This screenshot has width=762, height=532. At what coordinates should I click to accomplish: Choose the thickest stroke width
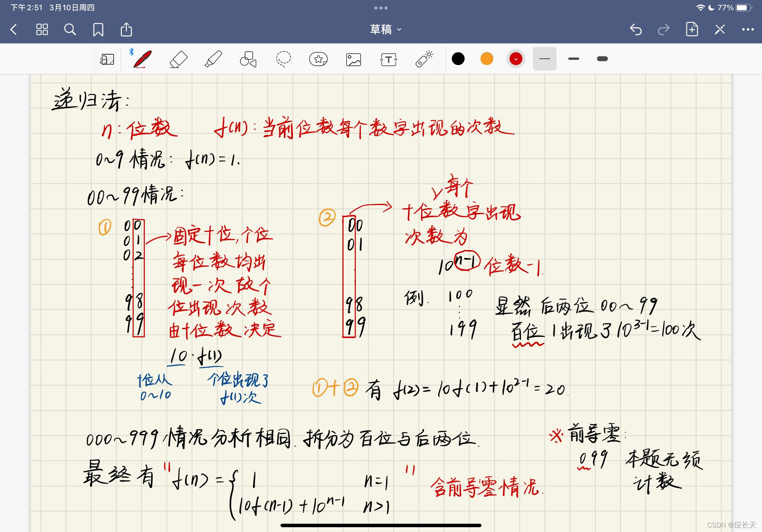602,59
